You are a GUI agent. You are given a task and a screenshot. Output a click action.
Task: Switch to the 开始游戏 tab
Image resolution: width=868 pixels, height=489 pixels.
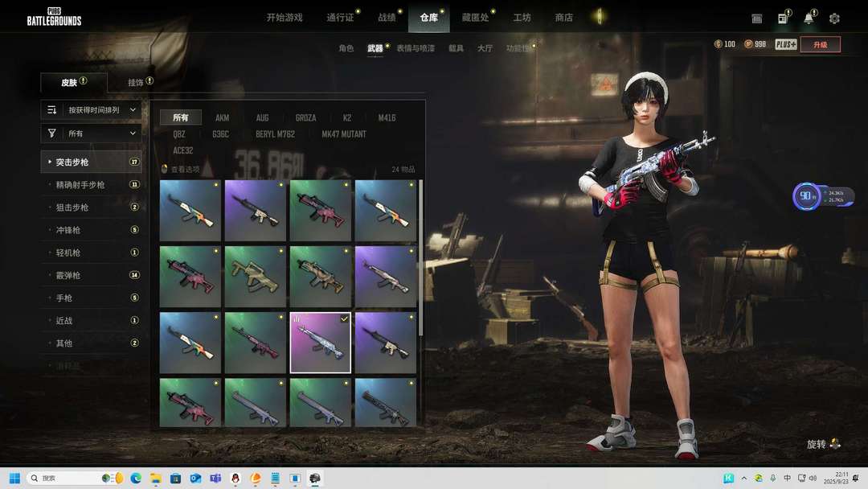click(x=285, y=17)
